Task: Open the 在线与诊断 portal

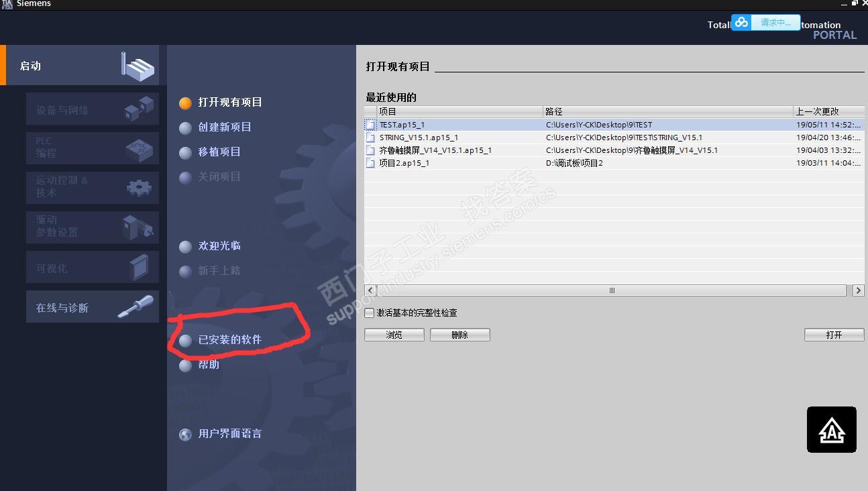Action: [x=93, y=307]
